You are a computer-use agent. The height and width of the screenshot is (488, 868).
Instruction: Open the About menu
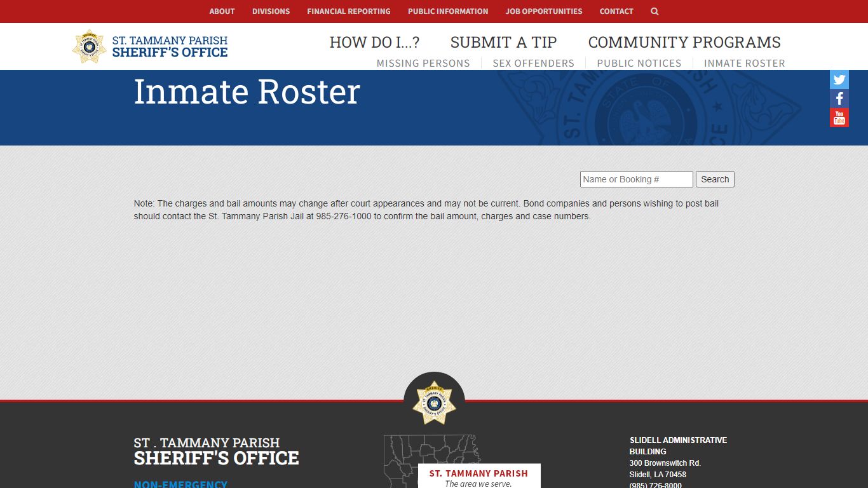pyautogui.click(x=222, y=11)
